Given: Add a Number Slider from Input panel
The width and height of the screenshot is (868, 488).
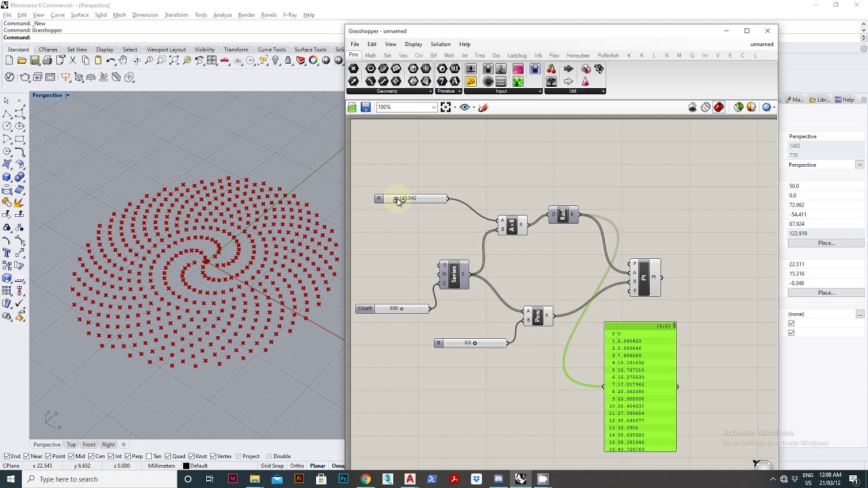Looking at the screenshot, I should click(x=471, y=68).
